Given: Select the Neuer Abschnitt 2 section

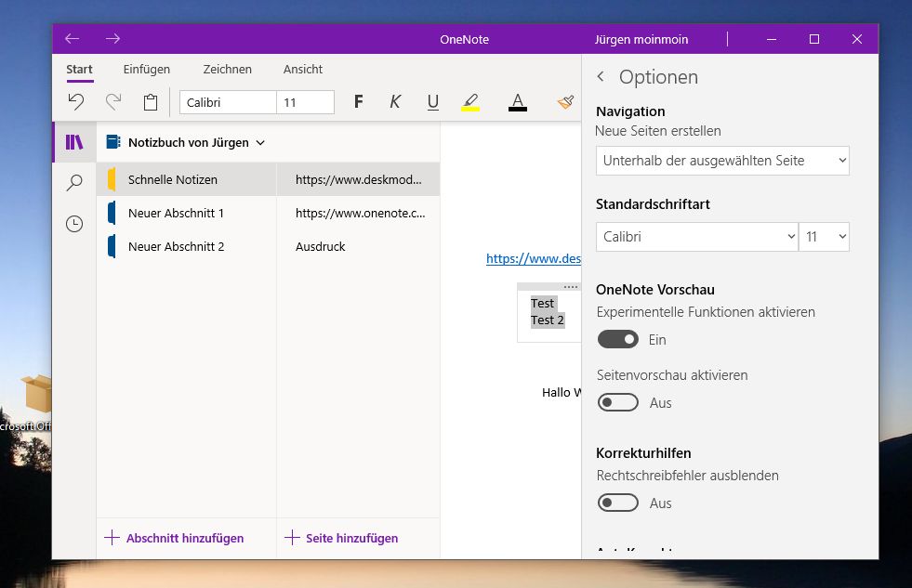Looking at the screenshot, I should click(186, 246).
